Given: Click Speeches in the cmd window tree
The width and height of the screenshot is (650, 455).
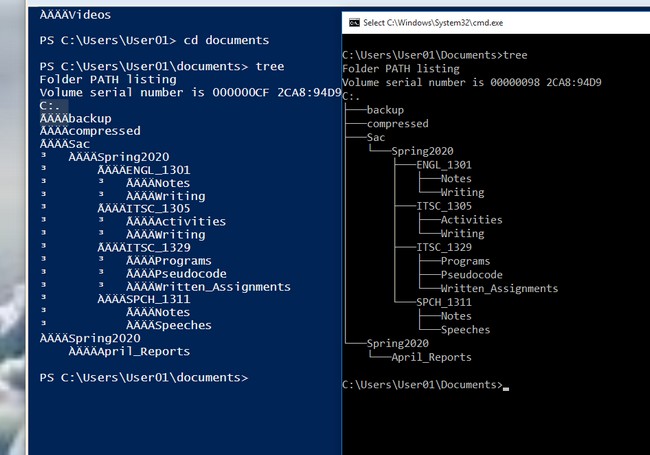Looking at the screenshot, I should coord(465,329).
